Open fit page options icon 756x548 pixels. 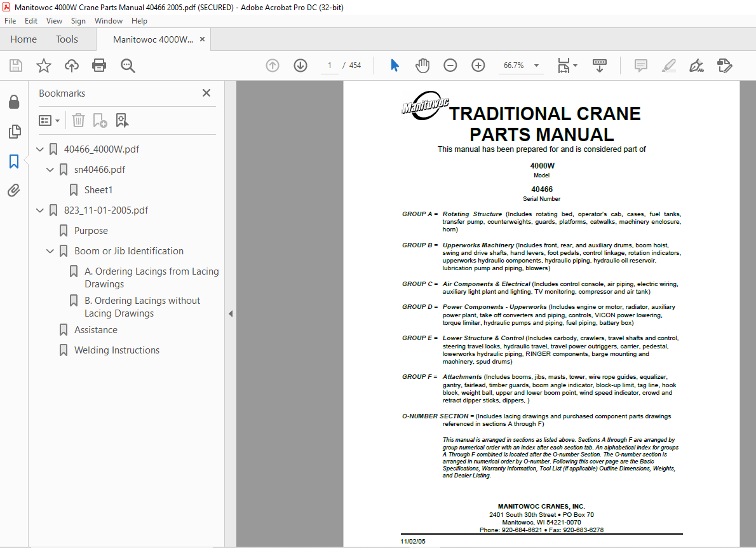[x=564, y=65]
